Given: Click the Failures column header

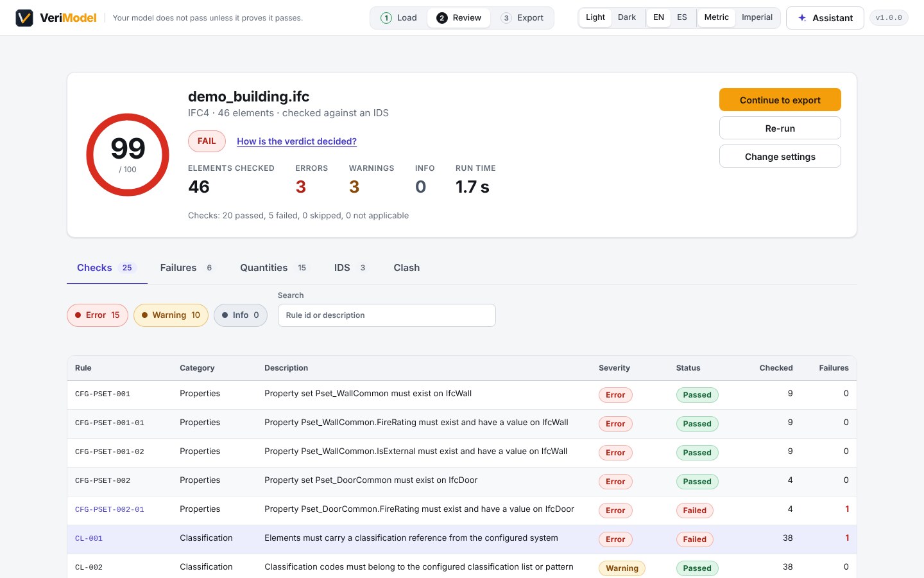Looking at the screenshot, I should (x=834, y=368).
